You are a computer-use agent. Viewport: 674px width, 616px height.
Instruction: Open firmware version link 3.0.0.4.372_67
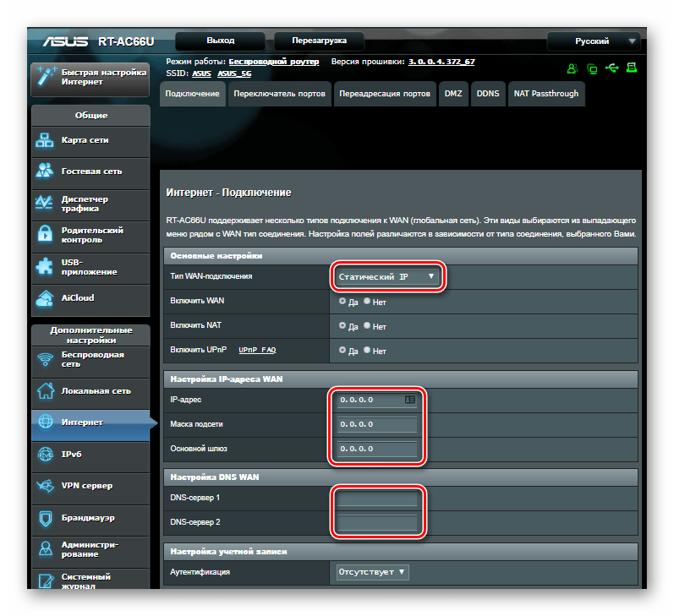(441, 62)
